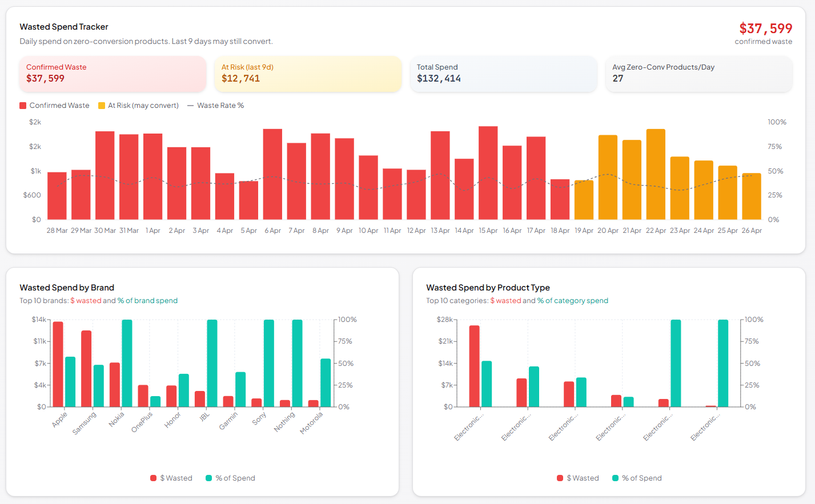Click the red bar for 15 Apr

click(x=488, y=172)
